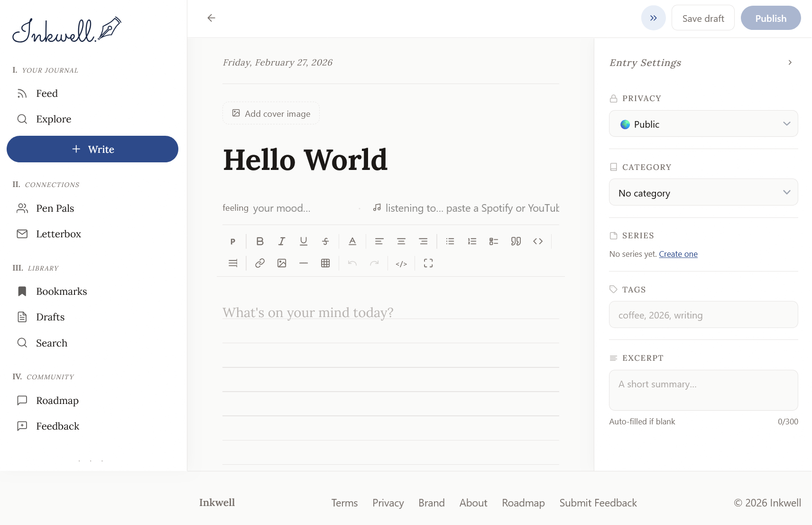Open the Privacy dropdown set to Public
Image resolution: width=812 pixels, height=525 pixels.
703,124
